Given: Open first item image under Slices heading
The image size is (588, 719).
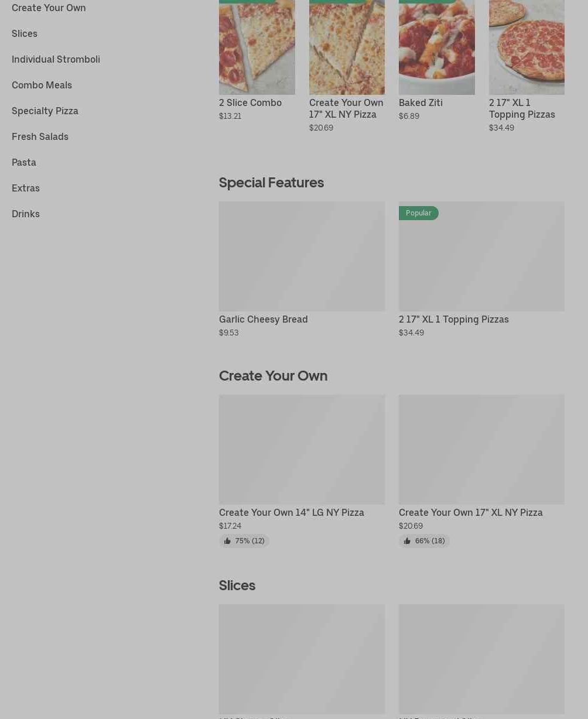Looking at the screenshot, I should [302, 659].
